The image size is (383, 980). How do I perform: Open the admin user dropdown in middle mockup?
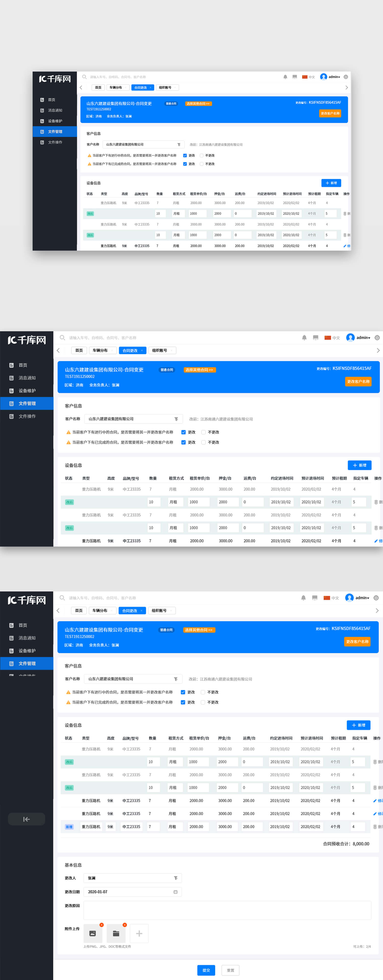(358, 337)
